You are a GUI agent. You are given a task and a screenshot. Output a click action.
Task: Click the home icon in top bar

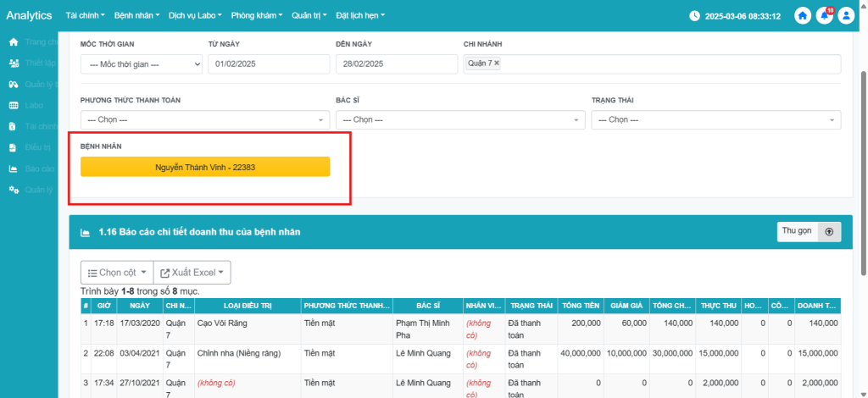click(x=802, y=16)
